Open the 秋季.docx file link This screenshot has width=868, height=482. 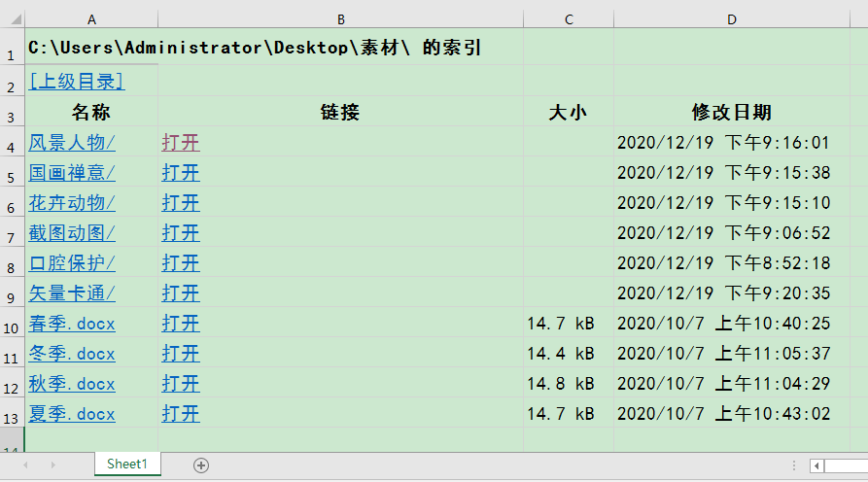(72, 384)
